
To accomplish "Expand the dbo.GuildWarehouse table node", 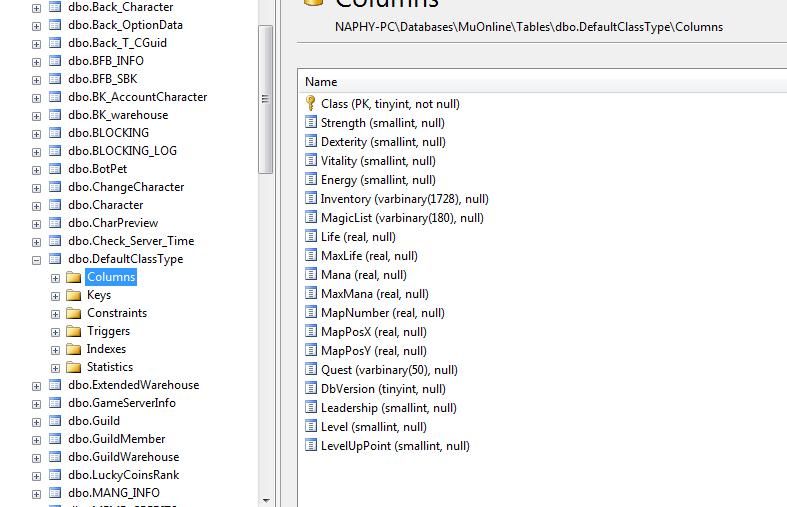I will pos(37,457).
